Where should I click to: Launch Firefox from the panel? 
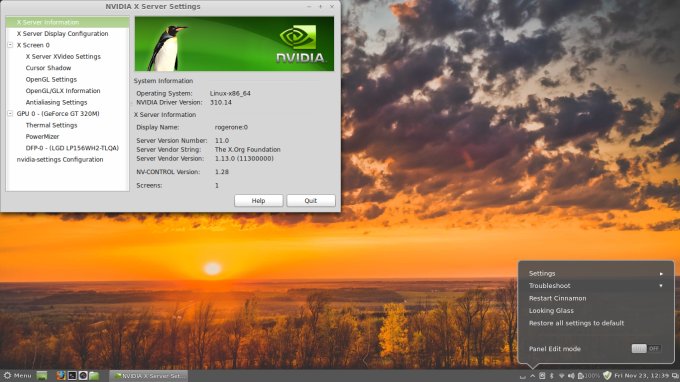coord(61,375)
